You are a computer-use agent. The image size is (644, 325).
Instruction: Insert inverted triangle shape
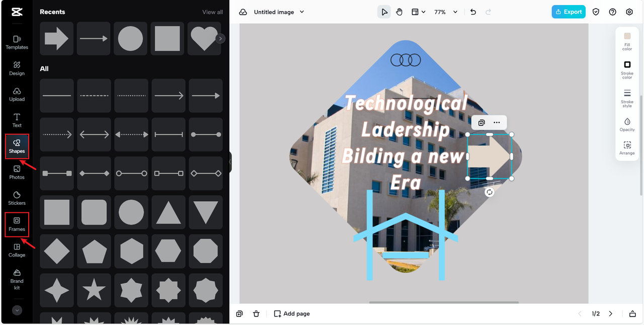(x=206, y=212)
